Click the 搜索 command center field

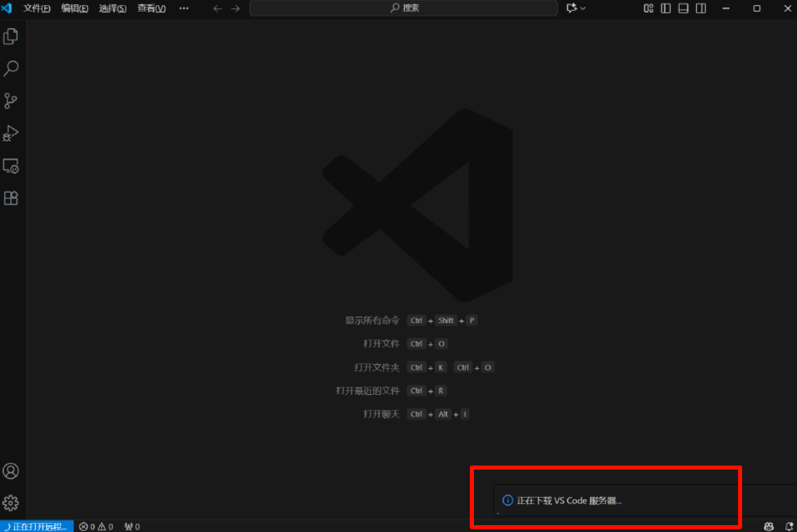tap(404, 8)
